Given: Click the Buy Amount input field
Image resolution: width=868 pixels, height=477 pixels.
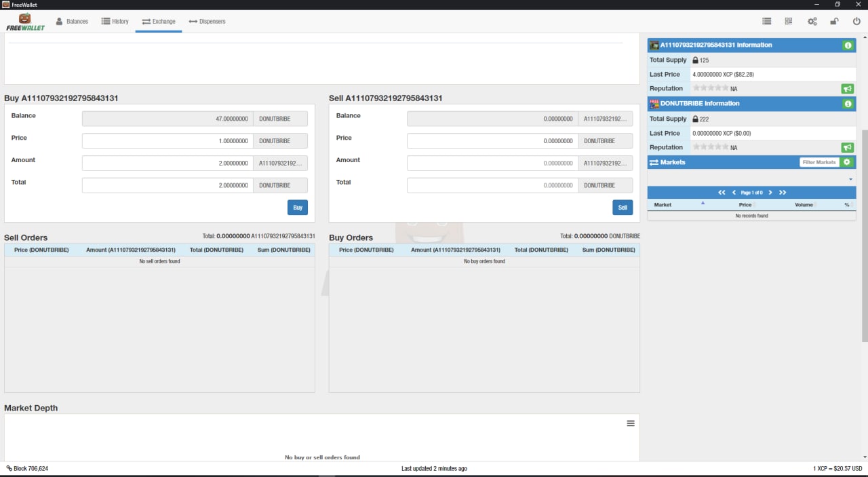Looking at the screenshot, I should (x=167, y=164).
